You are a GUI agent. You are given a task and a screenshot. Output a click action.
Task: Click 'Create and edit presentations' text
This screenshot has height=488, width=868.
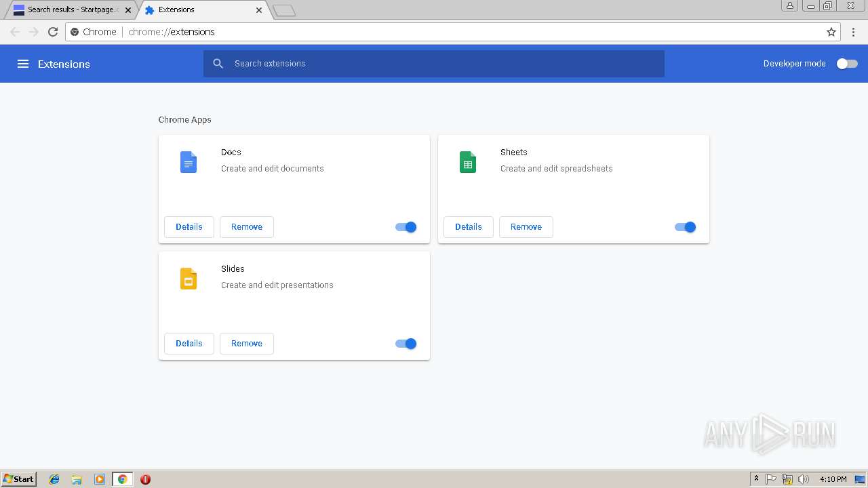[277, 285]
